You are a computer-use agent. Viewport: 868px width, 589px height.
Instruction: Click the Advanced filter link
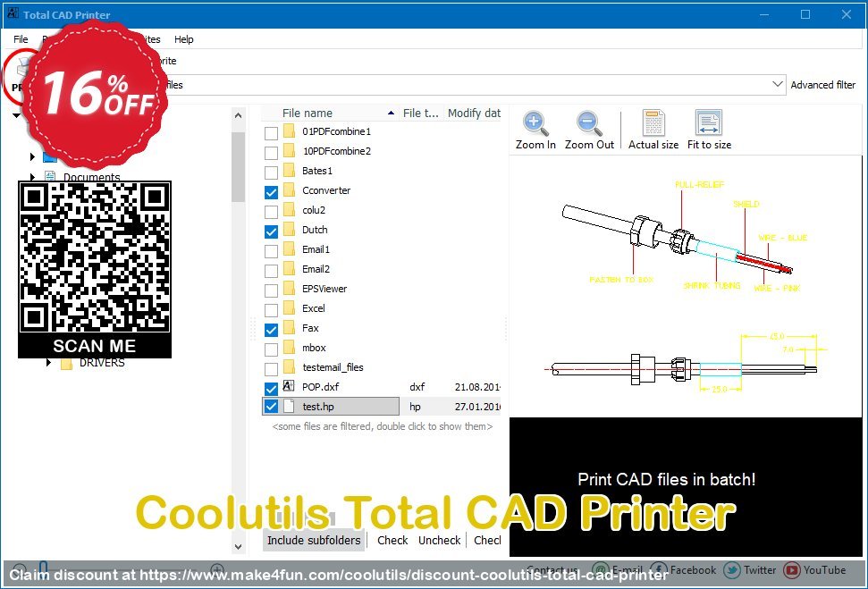coord(822,85)
